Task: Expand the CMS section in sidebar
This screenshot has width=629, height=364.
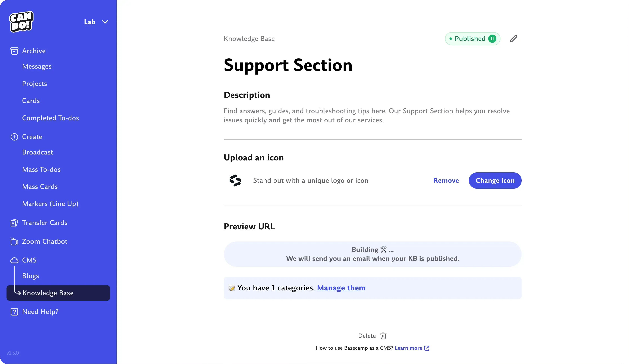Action: coord(29,260)
